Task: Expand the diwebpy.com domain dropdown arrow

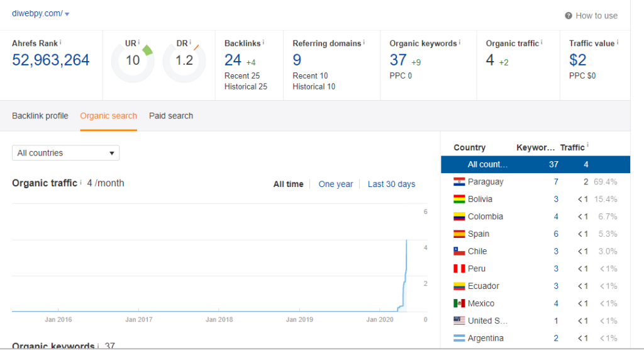Action: (x=67, y=14)
